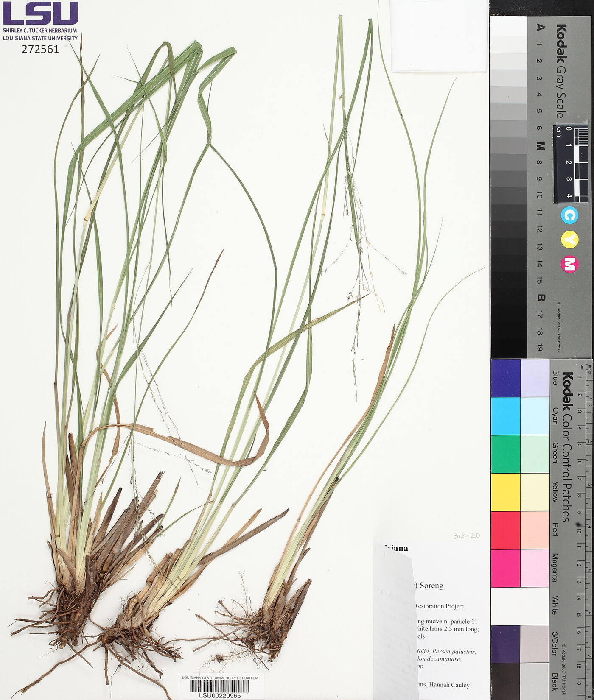
Task: Click the yellow Y circle
Action: (569, 240)
